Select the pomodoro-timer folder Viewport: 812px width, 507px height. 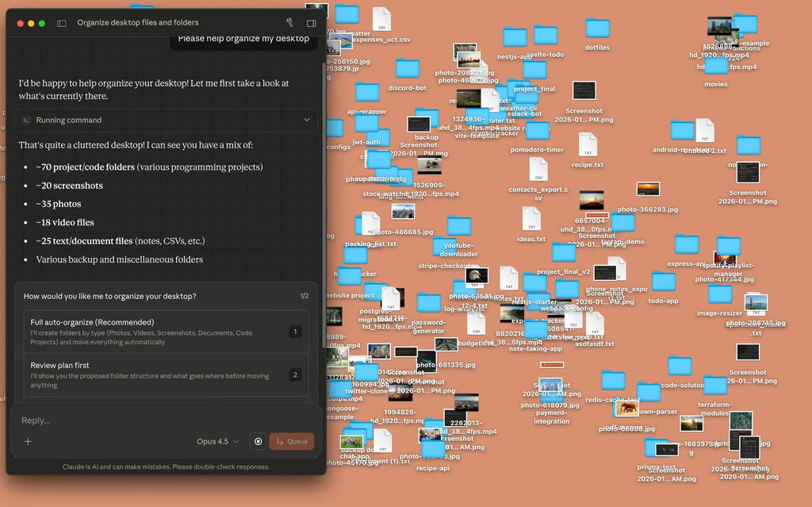(537, 132)
